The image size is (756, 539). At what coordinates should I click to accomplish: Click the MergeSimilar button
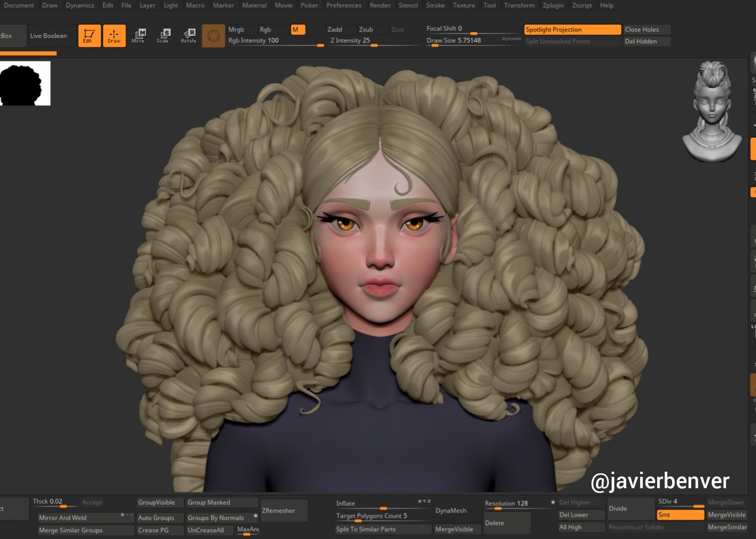[727, 528]
